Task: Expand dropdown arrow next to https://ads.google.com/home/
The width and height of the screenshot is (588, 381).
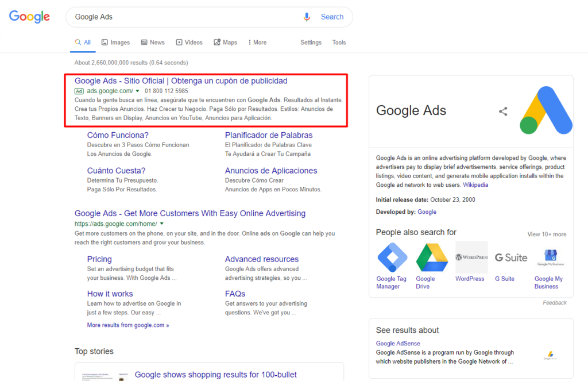Action: coord(162,224)
